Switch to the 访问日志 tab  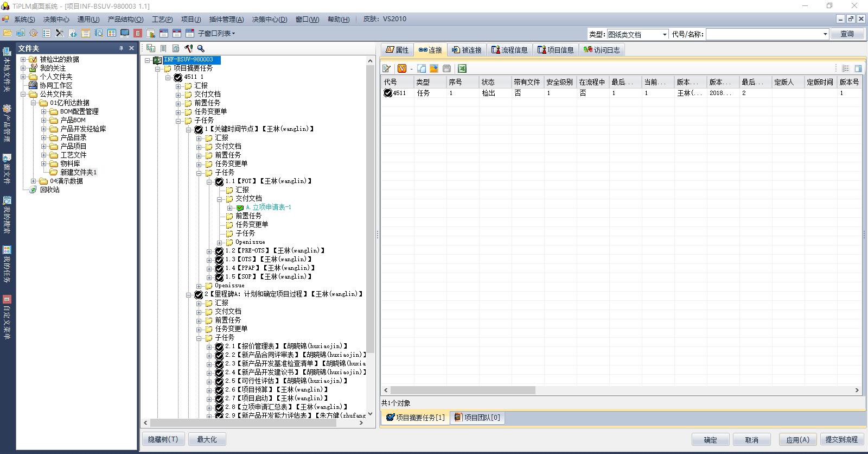(602, 50)
